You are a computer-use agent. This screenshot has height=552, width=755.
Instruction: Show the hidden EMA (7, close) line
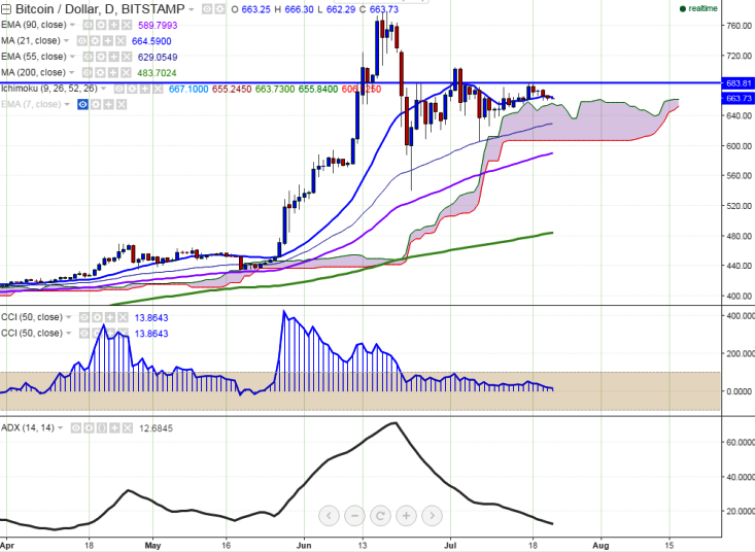83,105
